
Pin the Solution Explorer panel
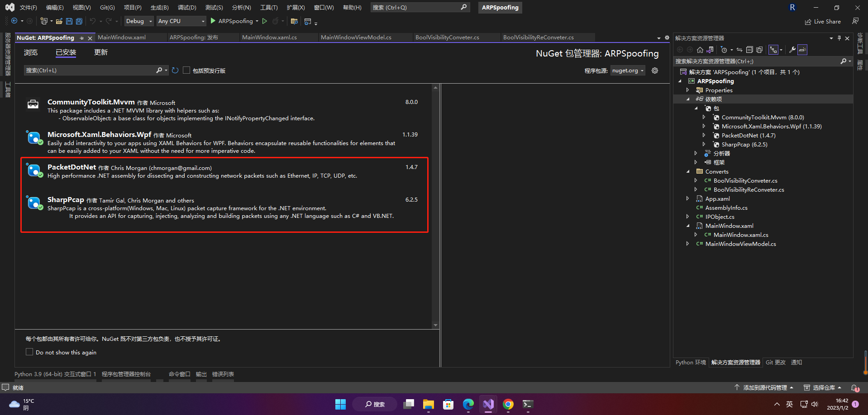click(x=839, y=38)
